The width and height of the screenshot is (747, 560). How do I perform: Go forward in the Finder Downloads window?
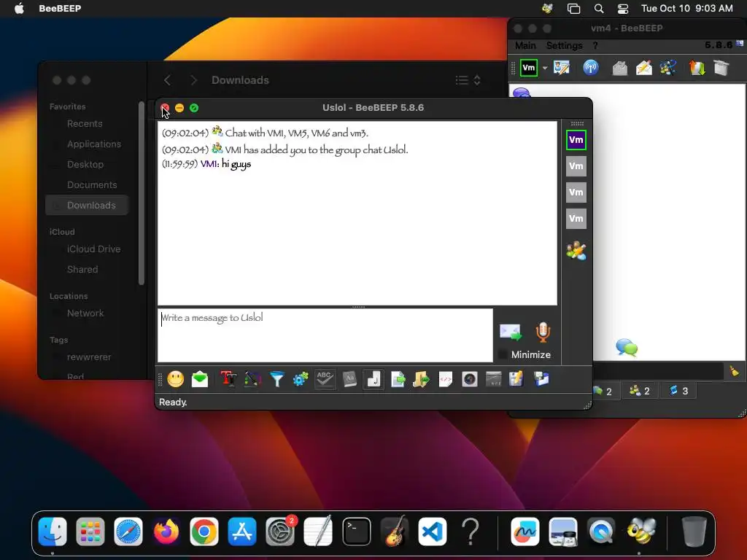[x=193, y=80]
